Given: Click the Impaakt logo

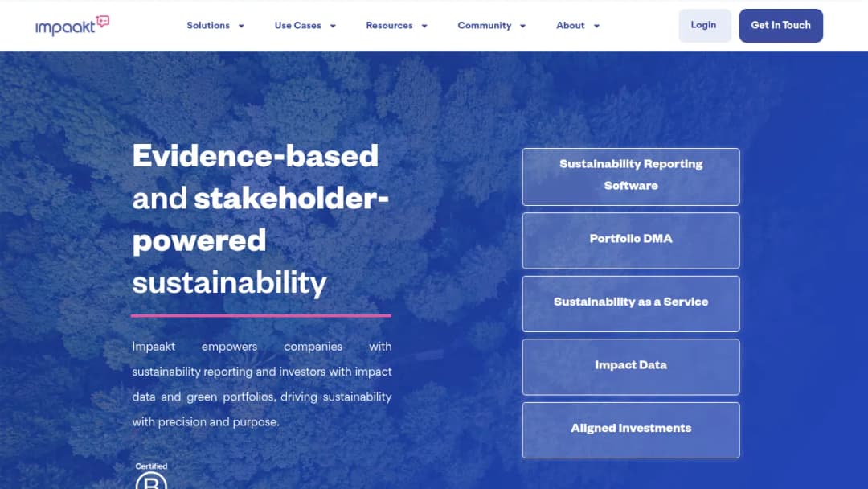Looking at the screenshot, I should click(72, 26).
